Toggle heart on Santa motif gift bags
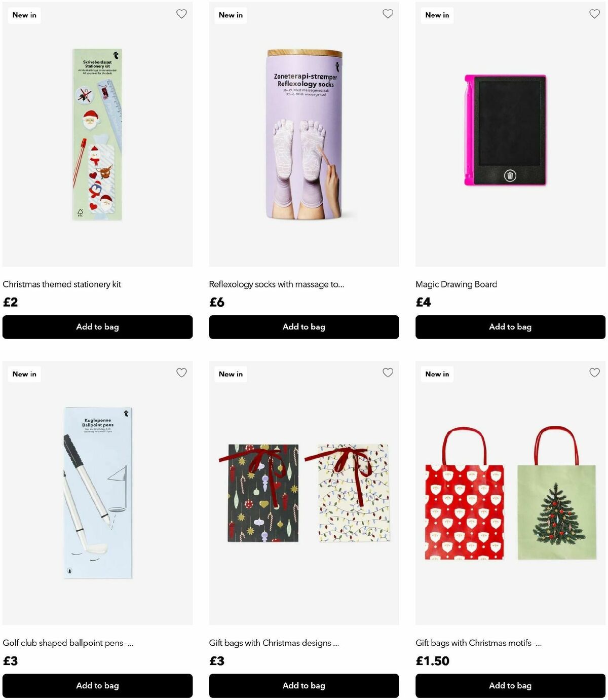Viewport: 608px width, 700px height. [x=594, y=373]
